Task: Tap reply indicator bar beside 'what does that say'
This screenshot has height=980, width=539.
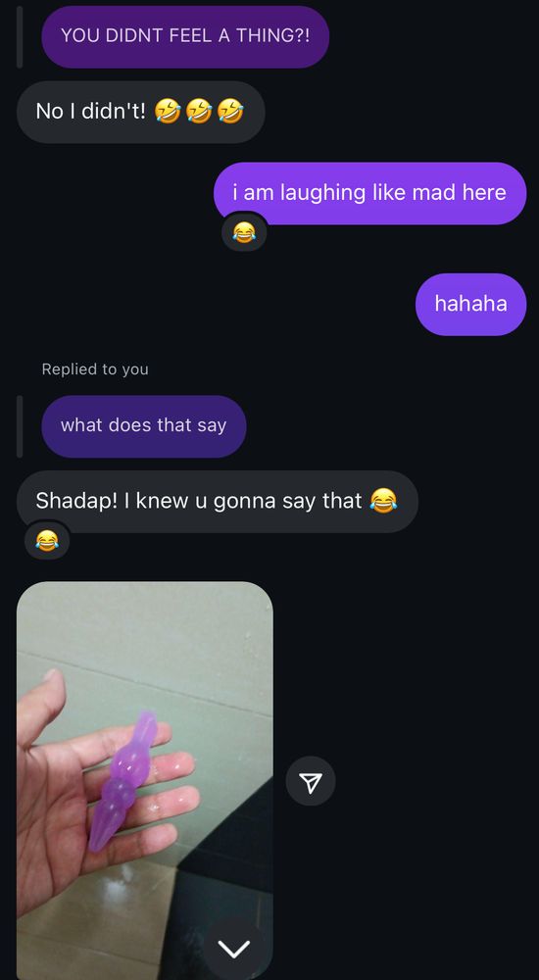Action: [20, 426]
